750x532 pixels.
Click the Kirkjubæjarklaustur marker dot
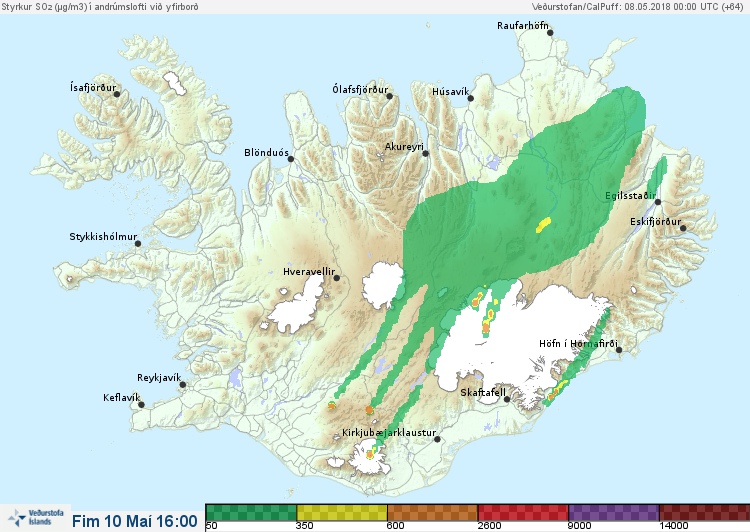pyautogui.click(x=437, y=439)
